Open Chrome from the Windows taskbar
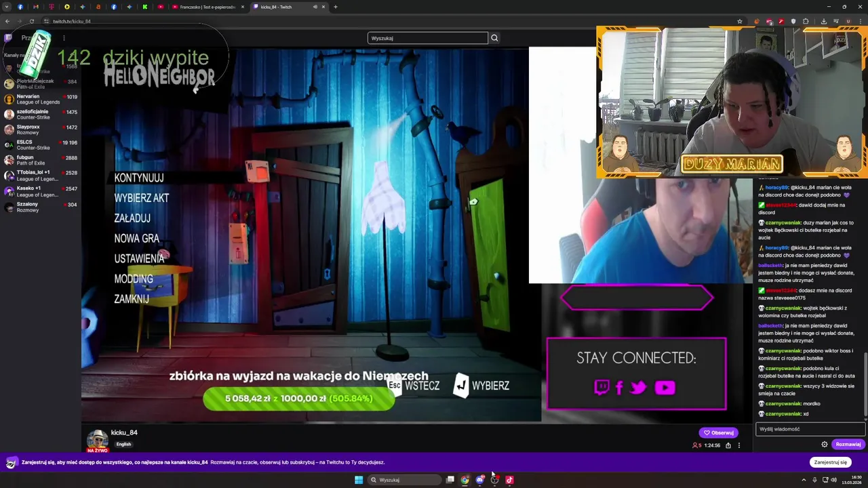Screen dimensions: 868x488 tap(465, 480)
